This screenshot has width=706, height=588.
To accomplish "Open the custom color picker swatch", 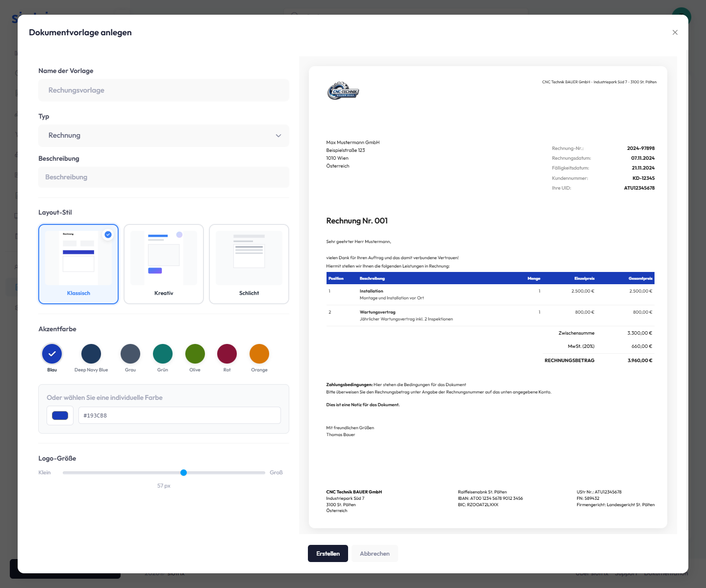I will [x=60, y=416].
